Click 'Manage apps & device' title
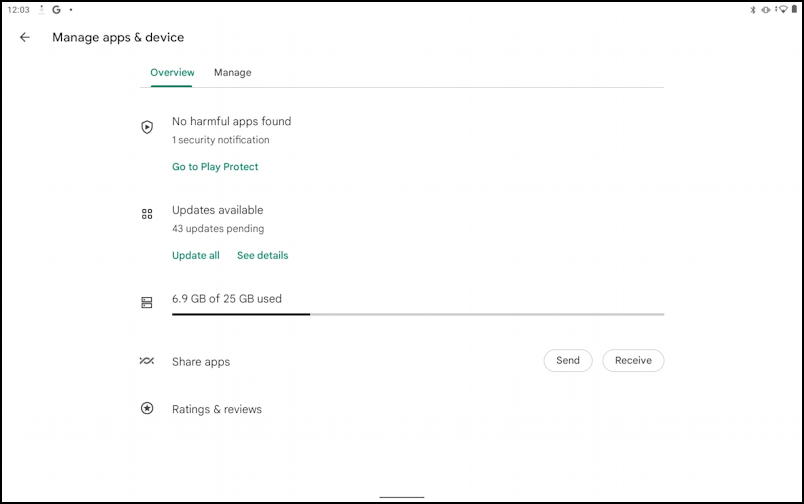Screen dimensions: 804x504 pyautogui.click(x=118, y=37)
